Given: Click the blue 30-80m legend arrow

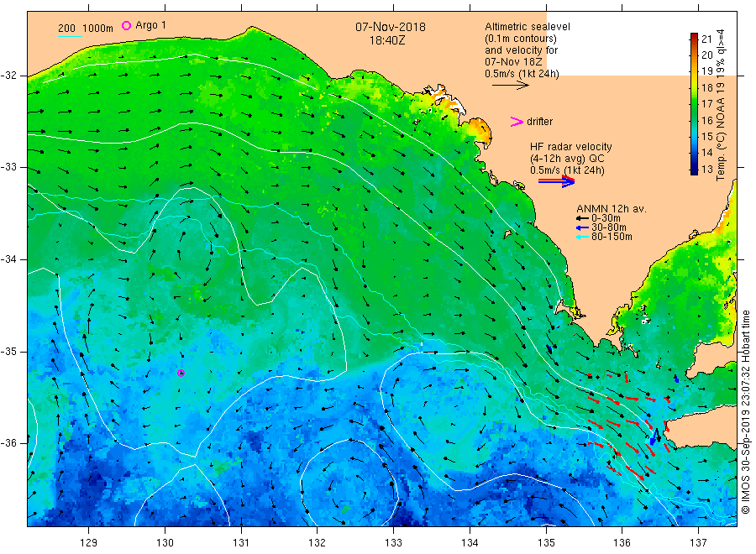Looking at the screenshot, I should (x=582, y=227).
